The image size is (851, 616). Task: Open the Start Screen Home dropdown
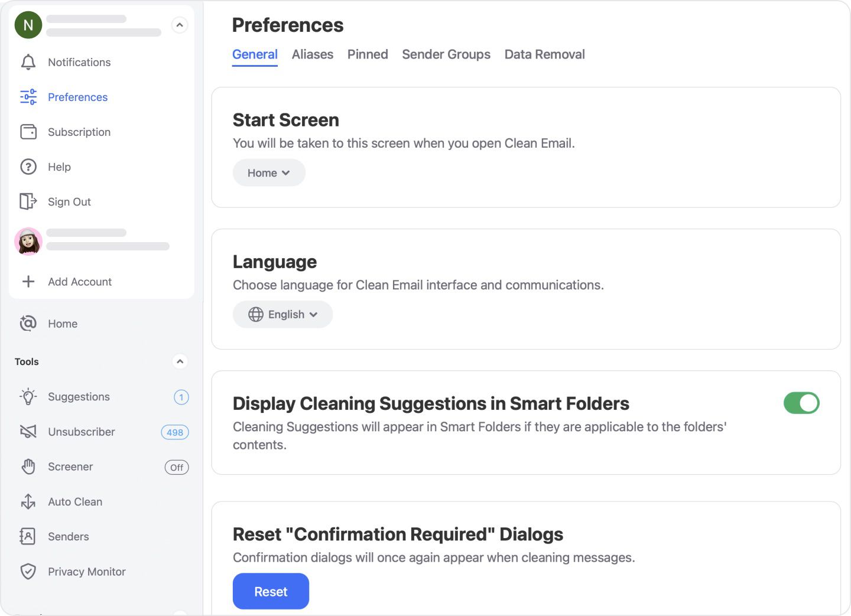pyautogui.click(x=269, y=172)
